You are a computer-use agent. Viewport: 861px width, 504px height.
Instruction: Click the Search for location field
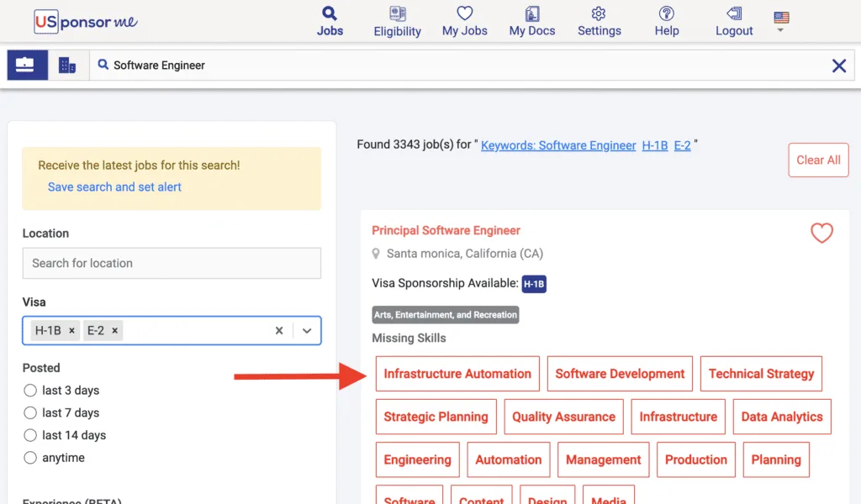(172, 263)
